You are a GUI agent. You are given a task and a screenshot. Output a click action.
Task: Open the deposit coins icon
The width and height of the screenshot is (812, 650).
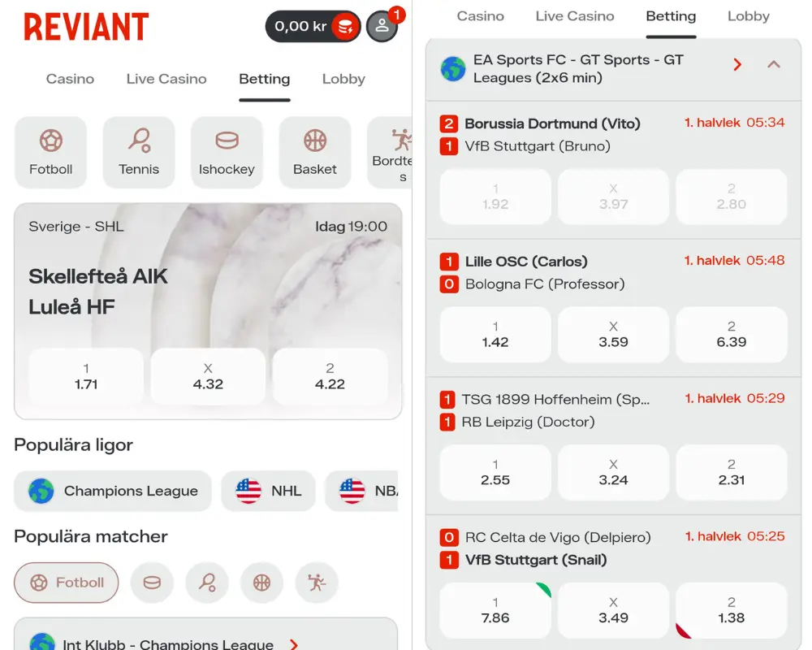click(345, 27)
